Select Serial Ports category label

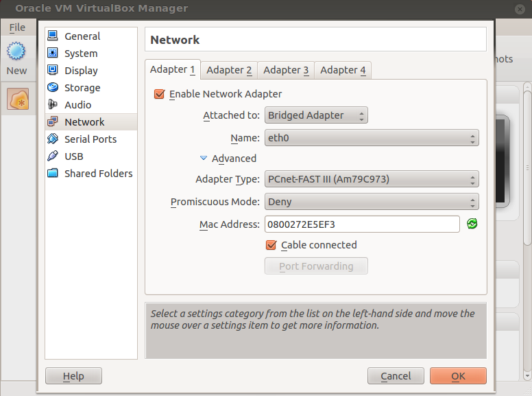tap(90, 139)
